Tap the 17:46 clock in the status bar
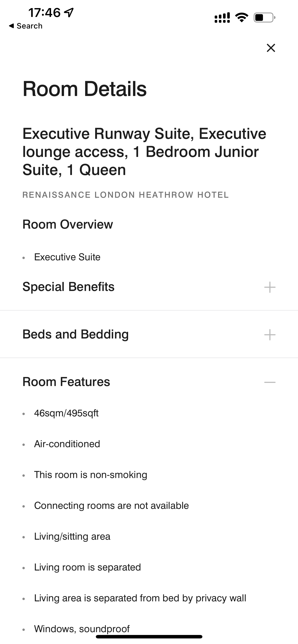The width and height of the screenshot is (298, 644). (44, 13)
